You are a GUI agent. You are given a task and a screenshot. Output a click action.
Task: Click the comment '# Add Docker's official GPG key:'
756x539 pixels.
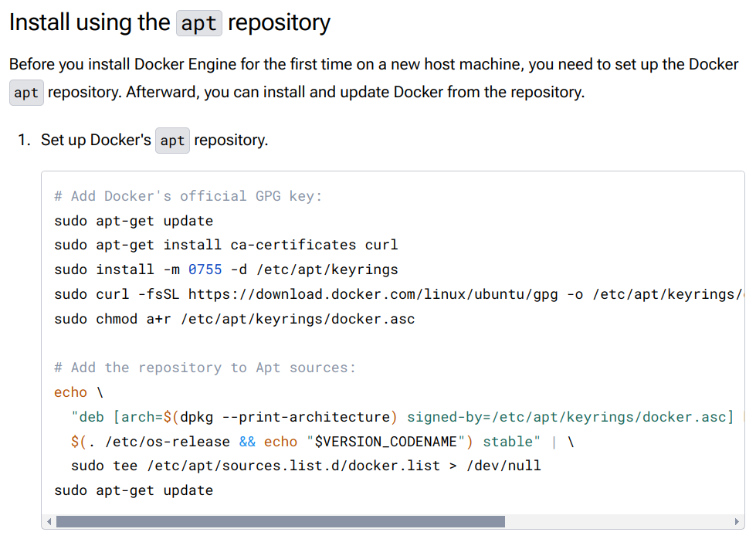[188, 196]
